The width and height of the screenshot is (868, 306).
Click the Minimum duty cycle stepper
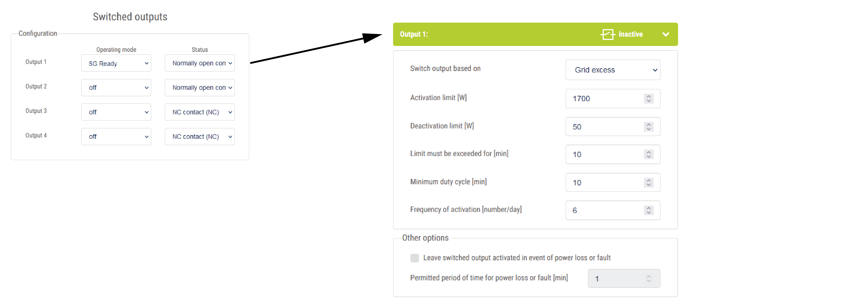[649, 182]
